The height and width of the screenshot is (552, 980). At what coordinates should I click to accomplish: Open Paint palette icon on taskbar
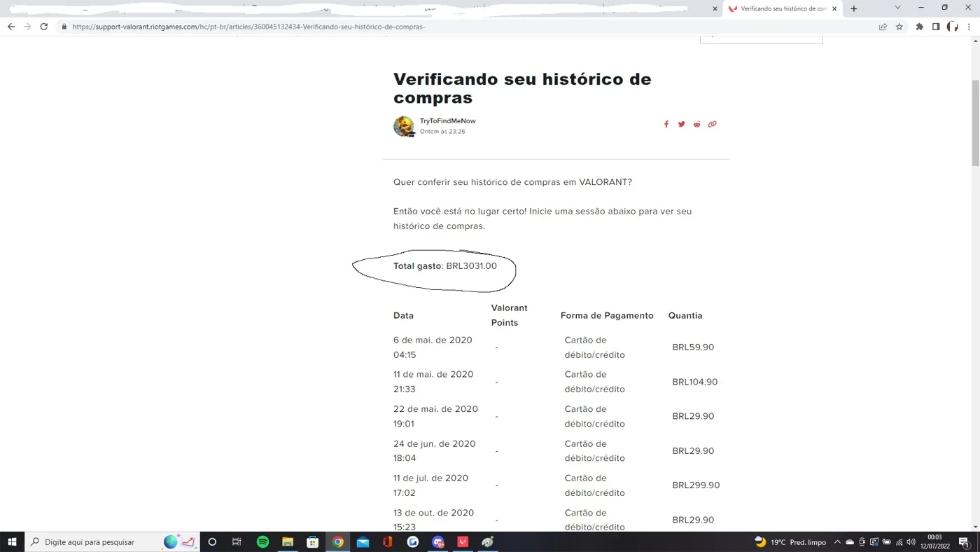[x=488, y=541]
